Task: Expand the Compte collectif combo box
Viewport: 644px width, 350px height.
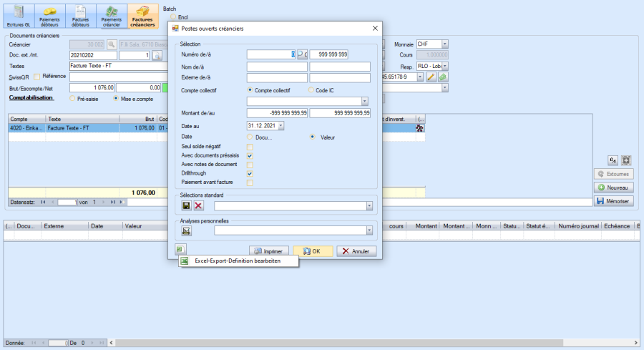Action: coord(365,102)
